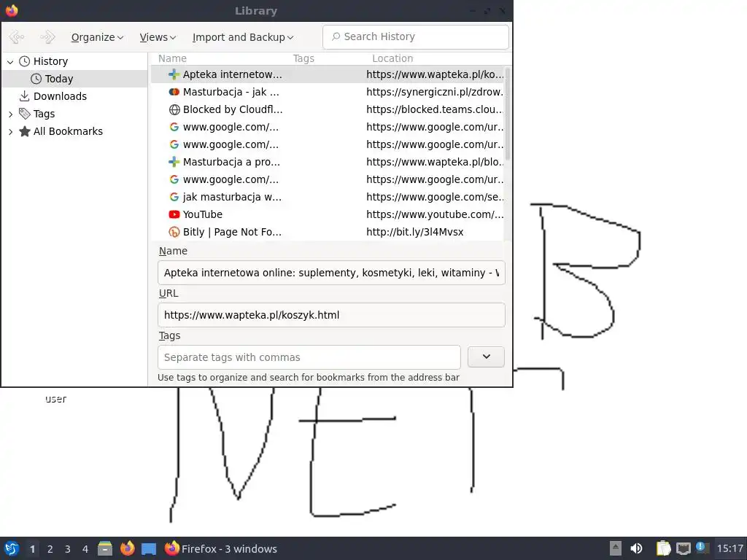
Task: Sort by the Name column header
Action: (x=172, y=58)
